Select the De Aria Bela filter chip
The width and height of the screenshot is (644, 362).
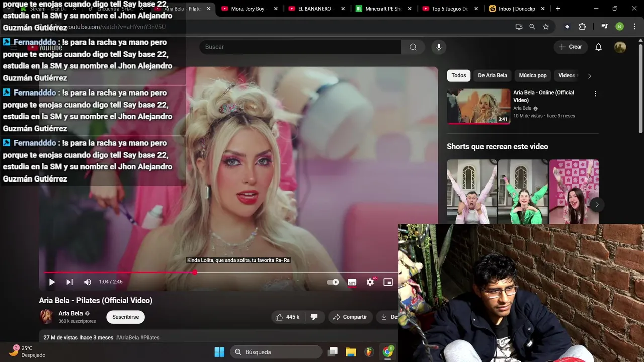(493, 75)
